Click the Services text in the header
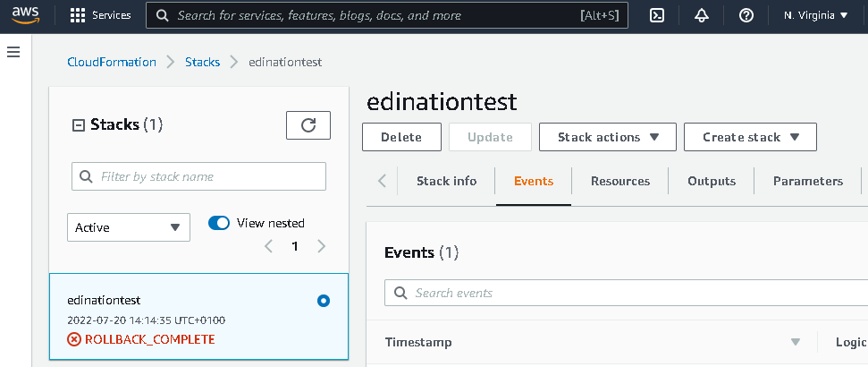 tap(111, 15)
